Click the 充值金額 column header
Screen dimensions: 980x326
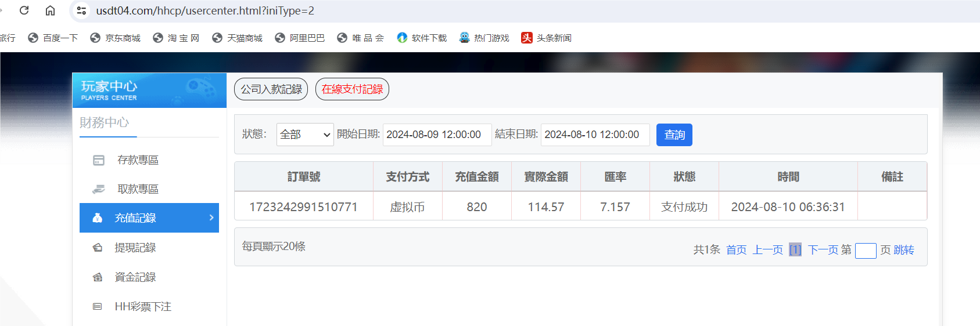point(477,177)
